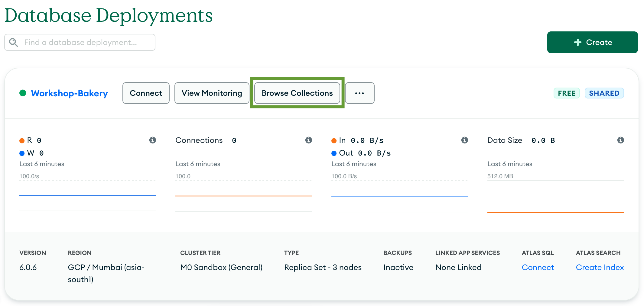Click the SHARED badge
This screenshot has width=644, height=306.
click(x=604, y=93)
